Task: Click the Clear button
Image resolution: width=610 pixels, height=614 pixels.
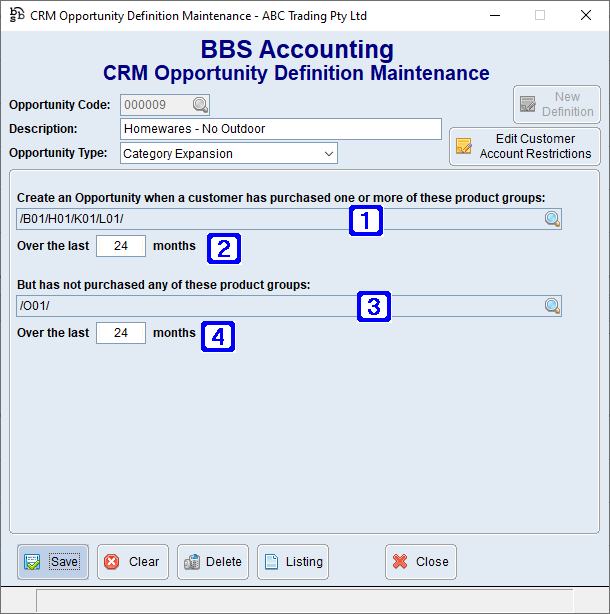Action: pyautogui.click(x=133, y=562)
